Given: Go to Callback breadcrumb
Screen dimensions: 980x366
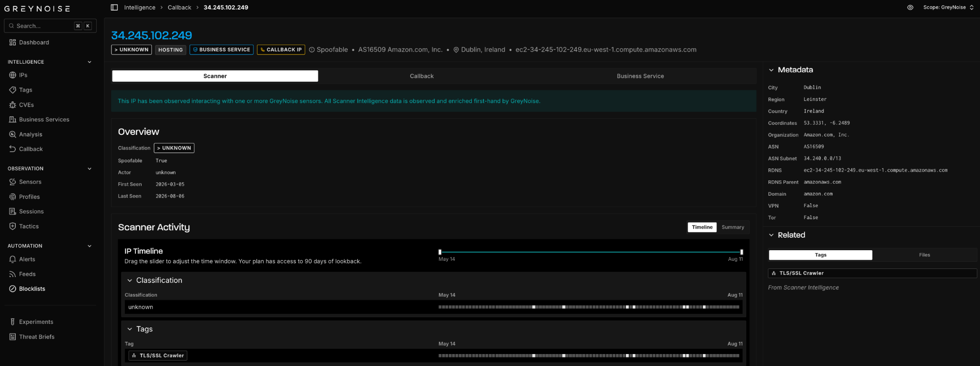Looking at the screenshot, I should pos(179,8).
